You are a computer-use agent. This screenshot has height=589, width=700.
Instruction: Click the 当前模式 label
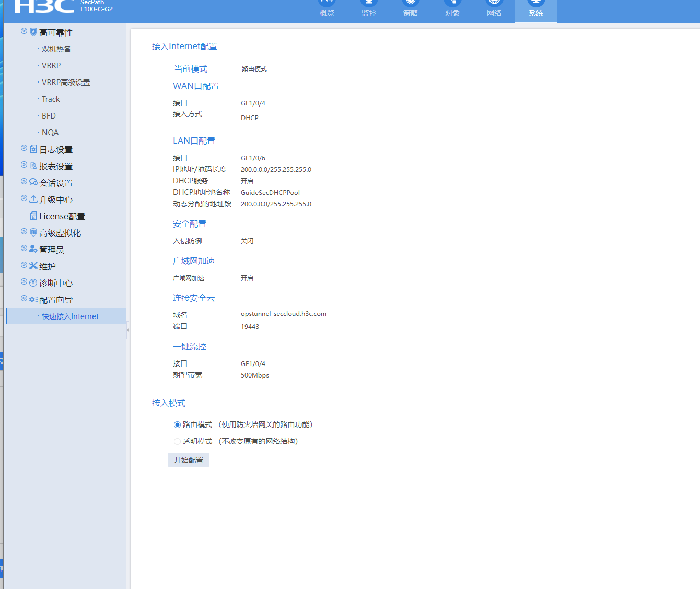[191, 69]
